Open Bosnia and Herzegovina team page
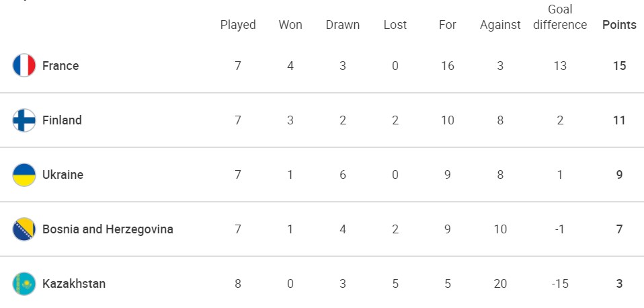Image resolution: width=644 pixels, height=308 pixels. pos(108,229)
